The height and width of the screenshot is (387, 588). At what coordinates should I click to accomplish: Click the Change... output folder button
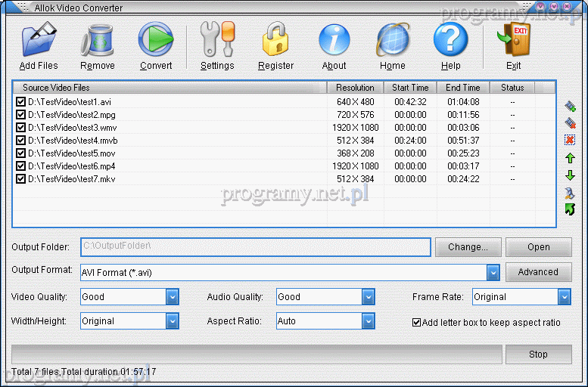[468, 247]
